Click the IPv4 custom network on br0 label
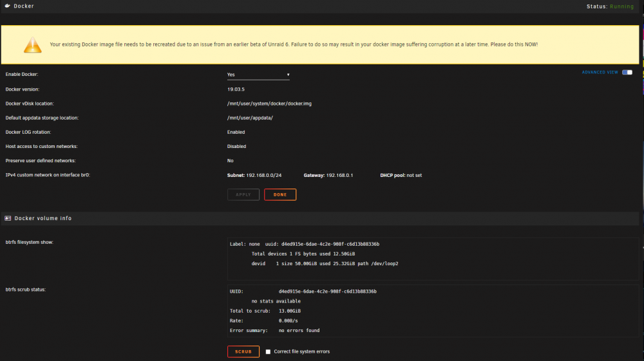The height and width of the screenshot is (361, 644). (48, 175)
